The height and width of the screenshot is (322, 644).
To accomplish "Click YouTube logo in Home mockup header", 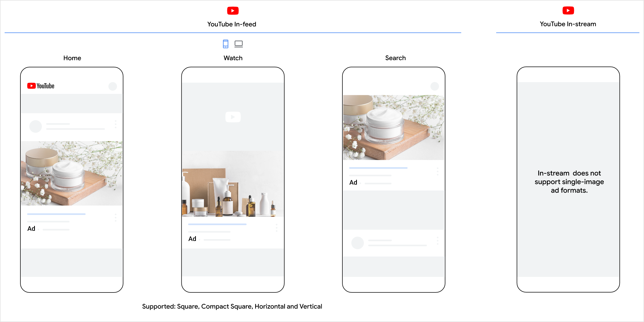I will pyautogui.click(x=41, y=86).
